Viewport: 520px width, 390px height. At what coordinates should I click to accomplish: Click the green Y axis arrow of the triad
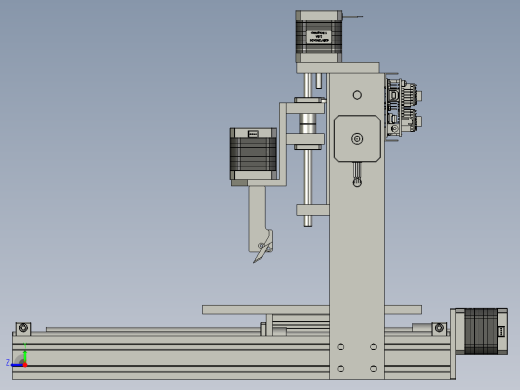point(25,355)
